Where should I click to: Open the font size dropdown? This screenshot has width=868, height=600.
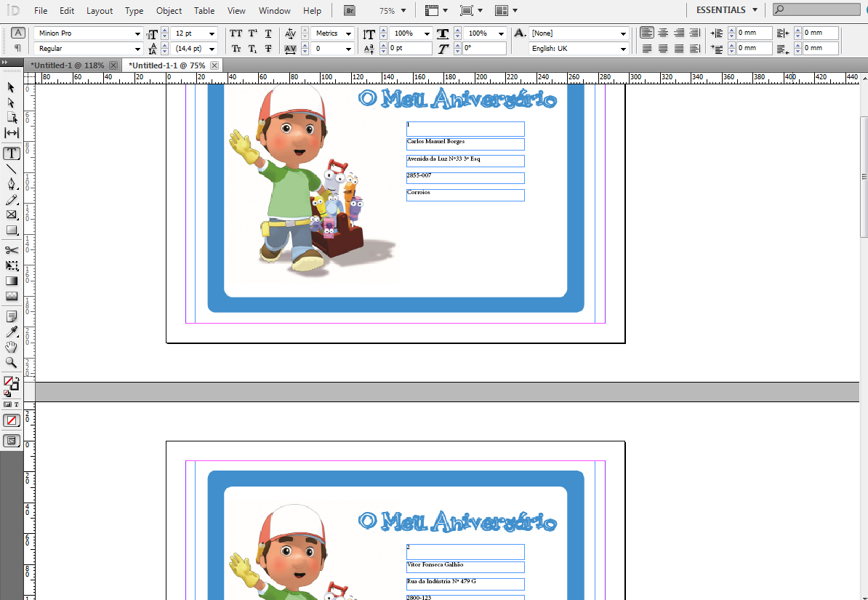point(211,33)
